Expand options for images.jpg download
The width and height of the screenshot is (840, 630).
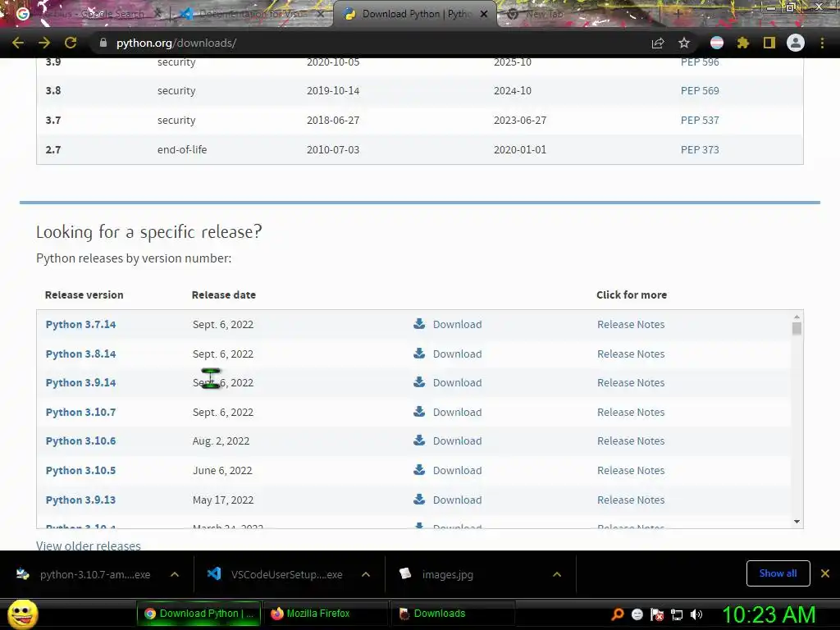coord(557,574)
